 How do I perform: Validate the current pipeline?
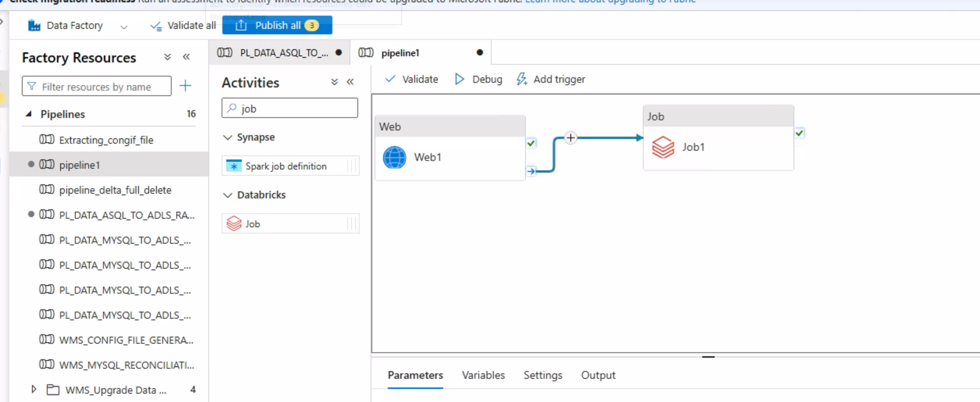click(411, 79)
